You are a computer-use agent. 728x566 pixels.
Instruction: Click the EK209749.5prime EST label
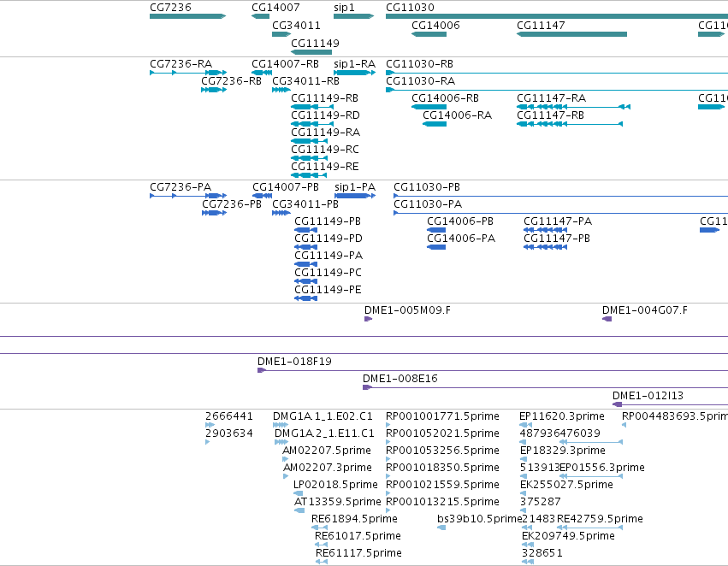click(568, 536)
